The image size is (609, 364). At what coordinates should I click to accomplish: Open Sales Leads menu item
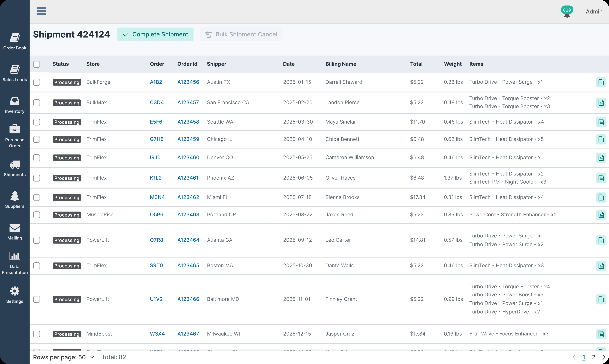click(x=15, y=73)
